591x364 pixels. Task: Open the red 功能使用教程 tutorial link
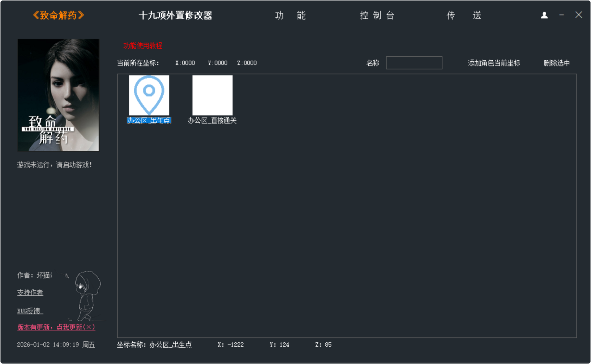[x=143, y=46]
